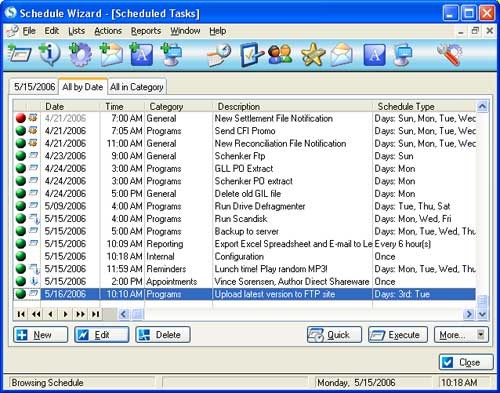
Task: Click the Close button with checkmark
Action: [x=466, y=362]
